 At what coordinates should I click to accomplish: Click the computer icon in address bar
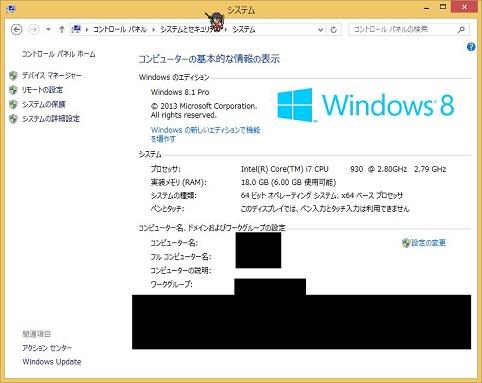(x=76, y=29)
